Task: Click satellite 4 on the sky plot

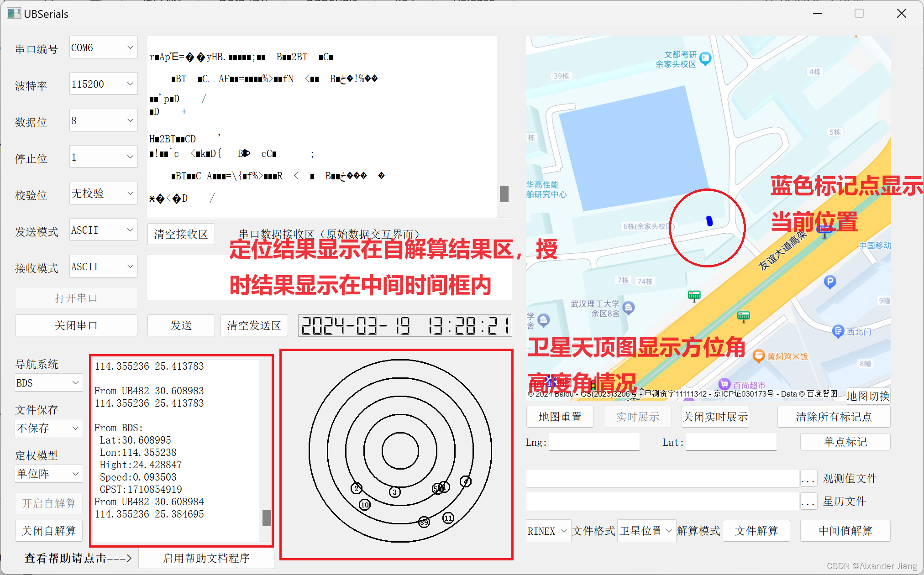Action: (x=466, y=481)
